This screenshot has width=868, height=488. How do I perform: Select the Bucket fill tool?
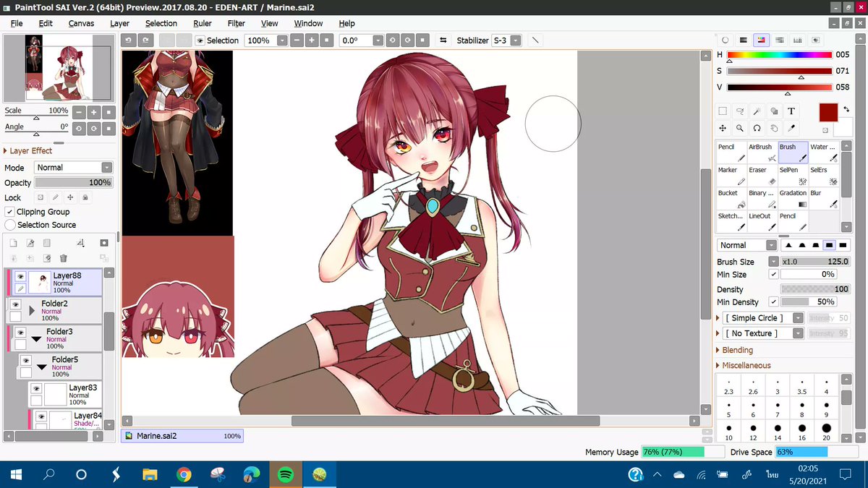[731, 198]
